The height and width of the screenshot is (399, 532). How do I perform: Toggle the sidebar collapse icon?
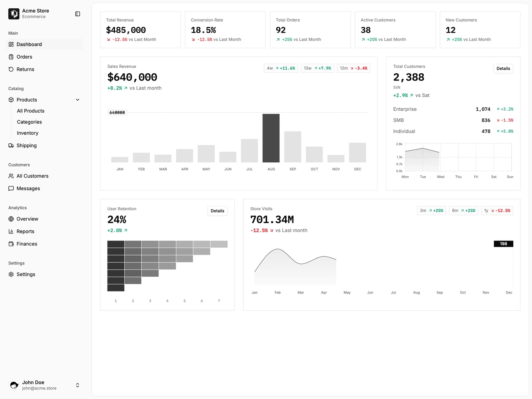pyautogui.click(x=78, y=14)
